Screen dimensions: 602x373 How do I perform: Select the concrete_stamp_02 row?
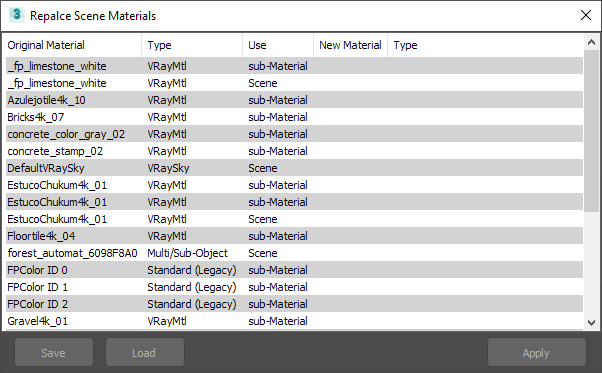294,151
